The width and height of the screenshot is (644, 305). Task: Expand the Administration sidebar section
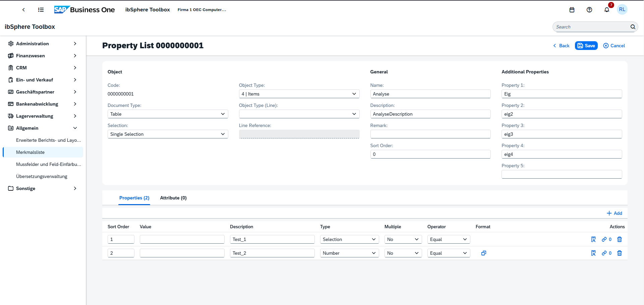[x=43, y=44]
